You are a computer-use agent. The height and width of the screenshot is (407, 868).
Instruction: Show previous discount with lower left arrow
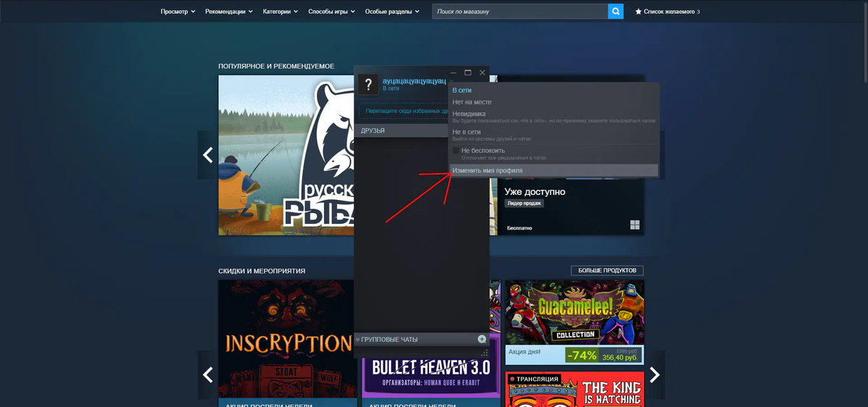point(208,374)
